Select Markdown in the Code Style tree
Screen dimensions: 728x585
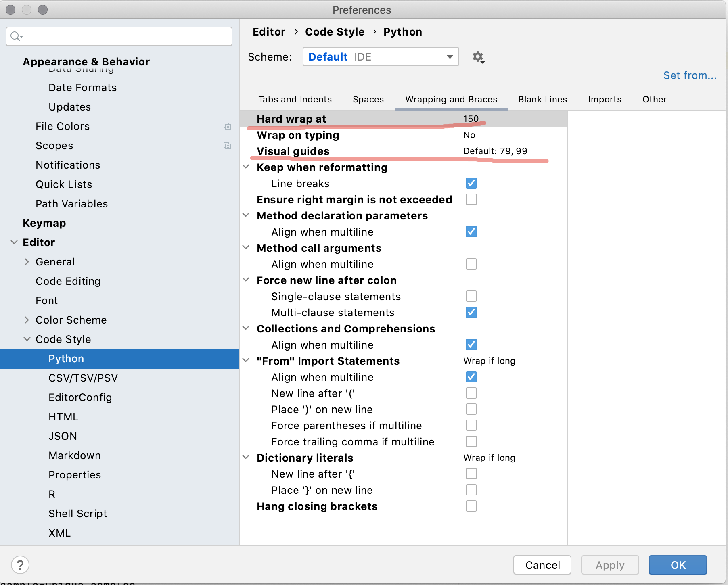(75, 455)
